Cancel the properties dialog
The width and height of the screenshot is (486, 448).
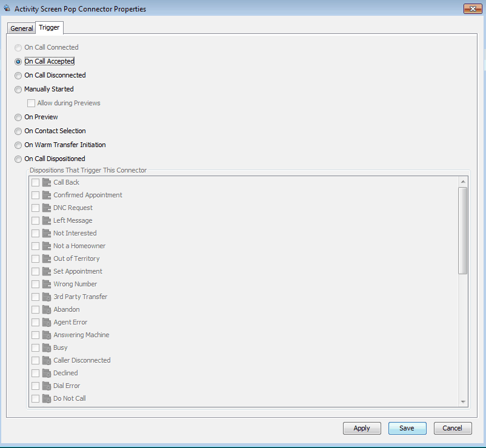[x=453, y=428]
